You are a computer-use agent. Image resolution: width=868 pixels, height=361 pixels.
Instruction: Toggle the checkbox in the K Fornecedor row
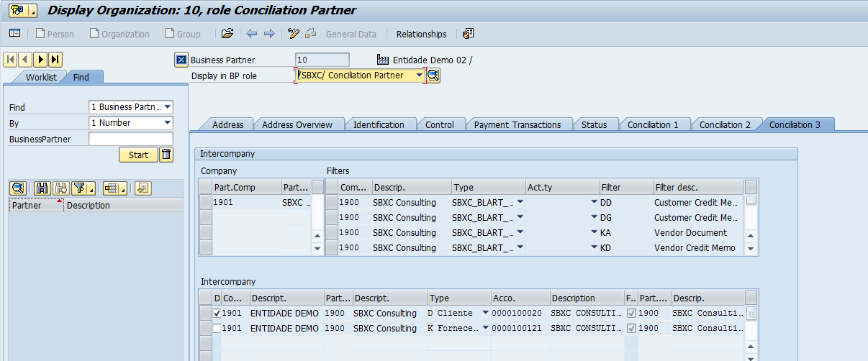[x=217, y=329]
